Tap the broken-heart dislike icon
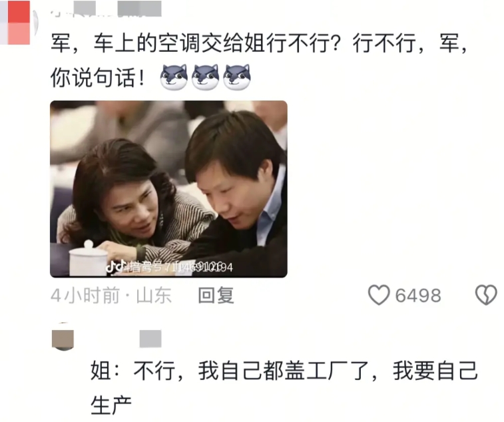This screenshot has height=422, width=504. [x=485, y=294]
